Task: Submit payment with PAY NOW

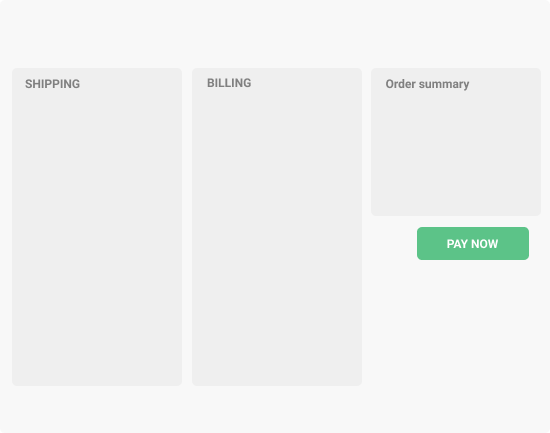Action: (x=473, y=244)
